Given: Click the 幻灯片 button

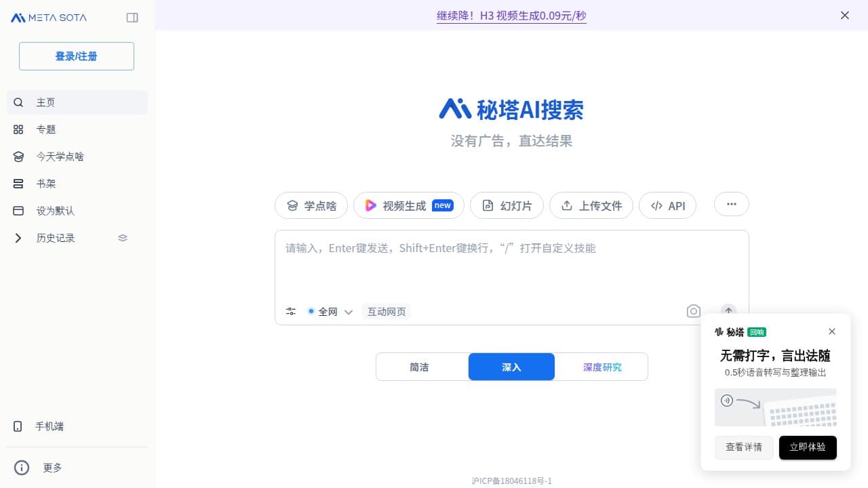Looking at the screenshot, I should (x=507, y=205).
